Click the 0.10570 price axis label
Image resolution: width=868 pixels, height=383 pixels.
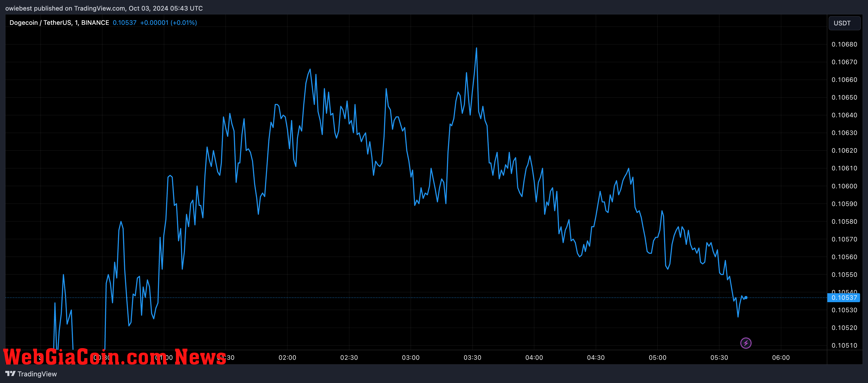(x=844, y=239)
